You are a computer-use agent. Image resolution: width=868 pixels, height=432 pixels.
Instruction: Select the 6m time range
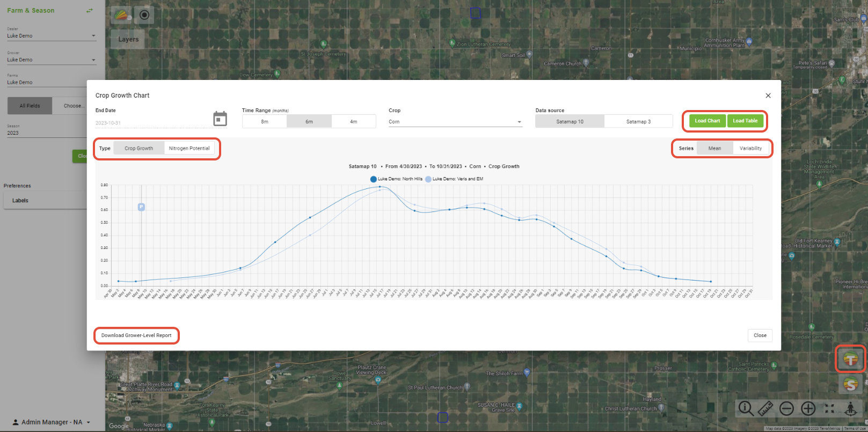(309, 121)
